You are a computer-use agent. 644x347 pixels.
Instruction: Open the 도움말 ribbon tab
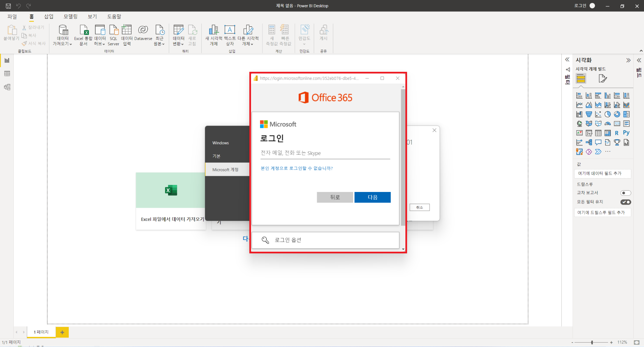(x=114, y=16)
